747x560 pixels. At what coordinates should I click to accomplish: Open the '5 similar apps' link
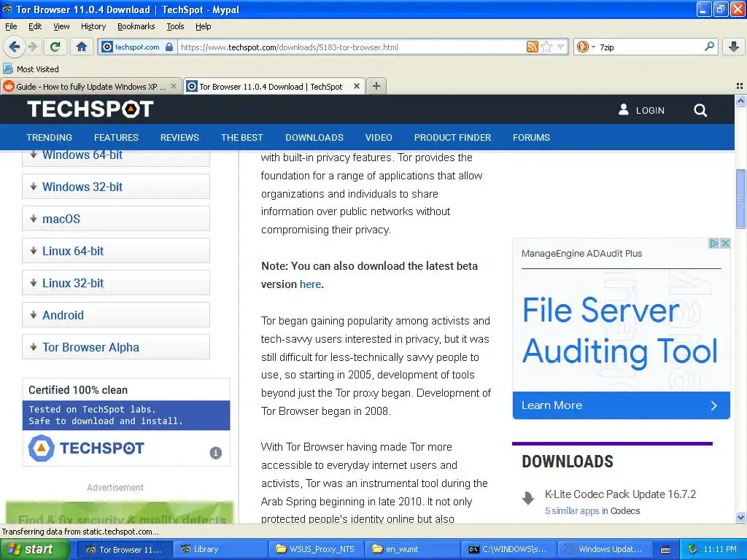point(572,510)
